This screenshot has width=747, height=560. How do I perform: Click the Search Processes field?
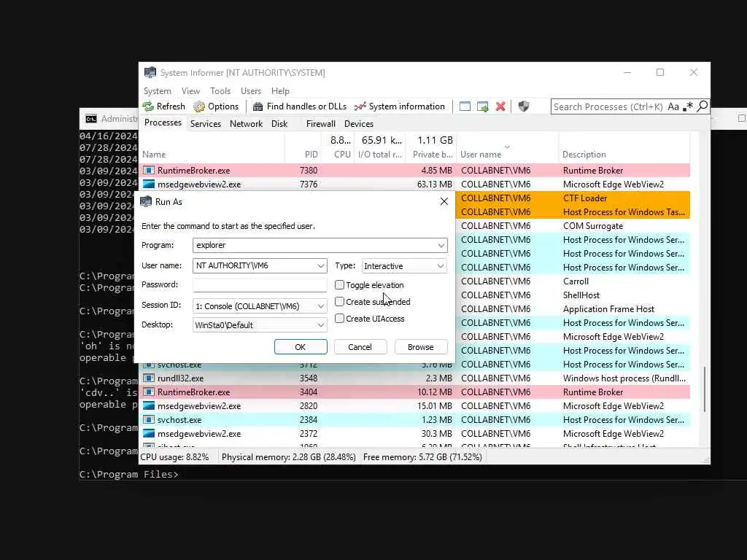click(x=608, y=106)
